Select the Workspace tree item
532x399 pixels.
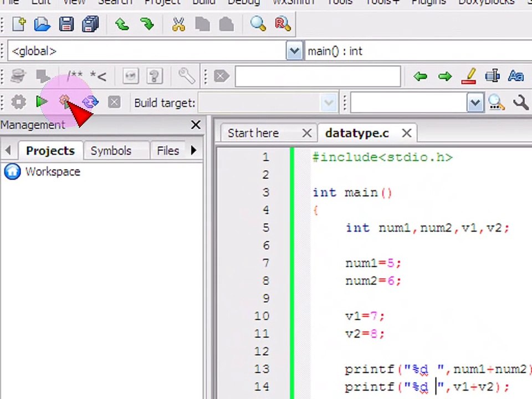tap(53, 172)
